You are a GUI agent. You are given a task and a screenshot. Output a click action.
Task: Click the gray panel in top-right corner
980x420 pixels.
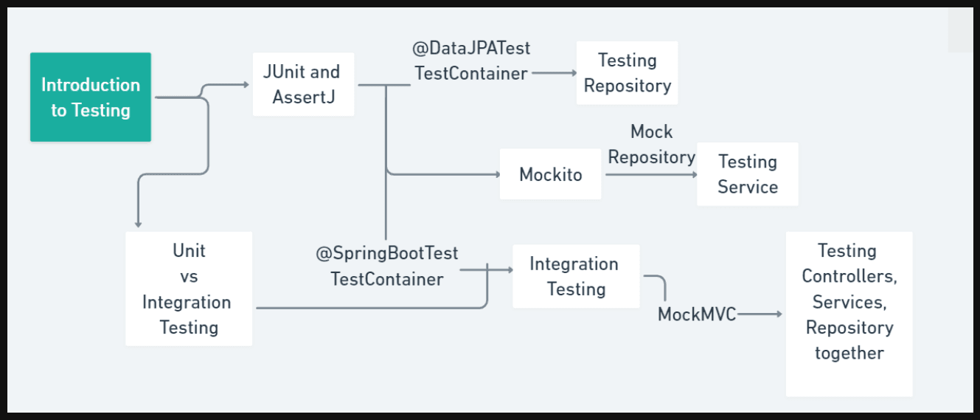click(960, 30)
